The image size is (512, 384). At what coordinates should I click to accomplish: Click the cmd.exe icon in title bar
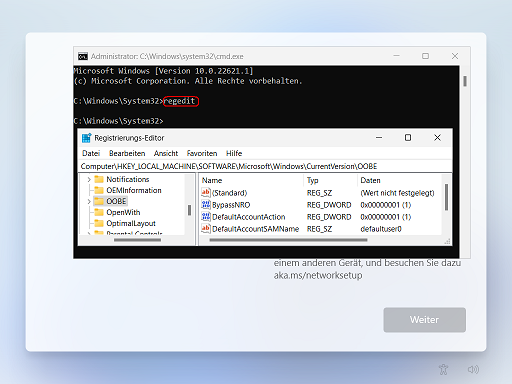point(83,56)
